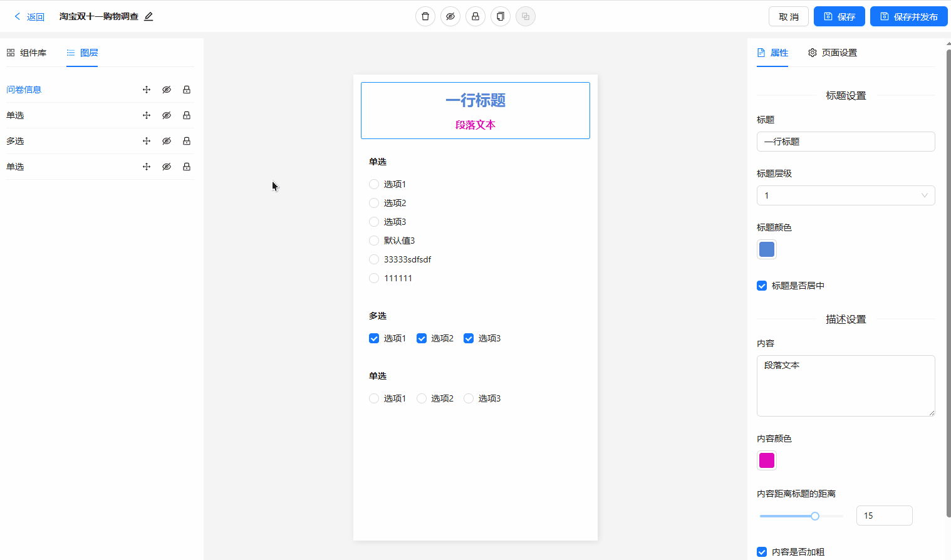
Task: Hide the 单选 layer just below 问卷信息
Action: pyautogui.click(x=167, y=115)
